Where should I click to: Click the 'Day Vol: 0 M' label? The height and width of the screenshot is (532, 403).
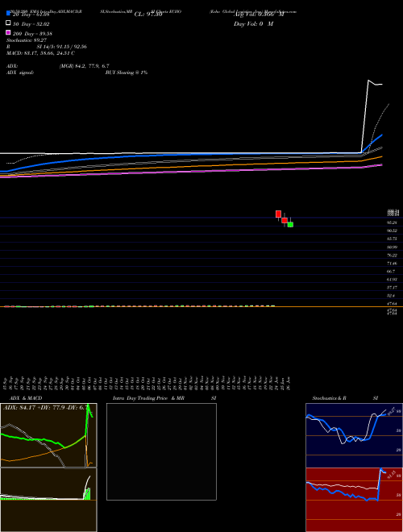pos(254,23)
